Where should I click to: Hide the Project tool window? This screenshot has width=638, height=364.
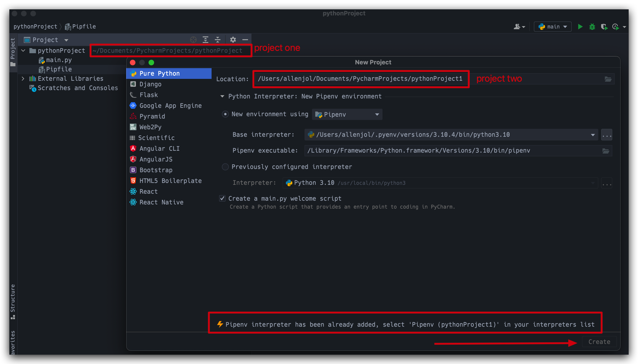click(x=245, y=39)
